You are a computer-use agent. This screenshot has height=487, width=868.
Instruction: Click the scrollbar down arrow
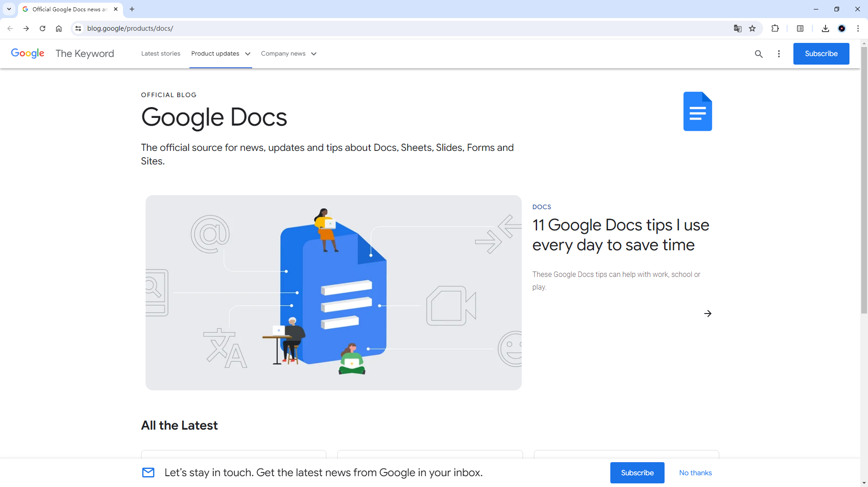(864, 483)
